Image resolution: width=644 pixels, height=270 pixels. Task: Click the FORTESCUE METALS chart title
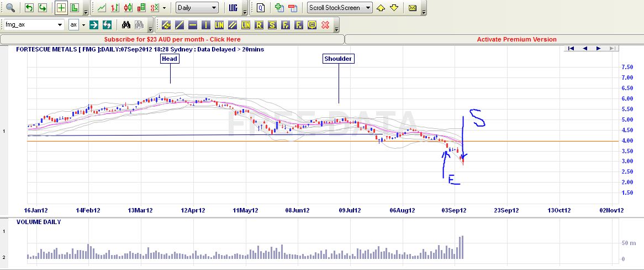[140, 49]
